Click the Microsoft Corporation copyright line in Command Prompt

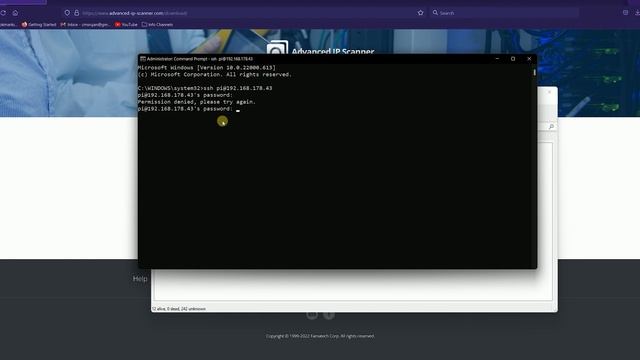215,75
